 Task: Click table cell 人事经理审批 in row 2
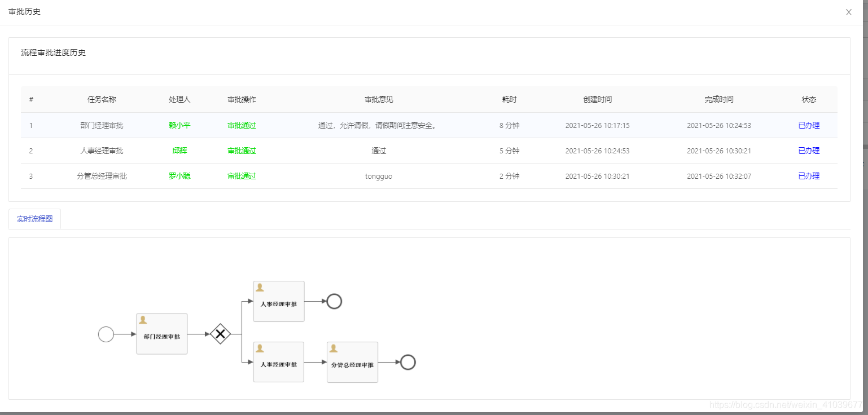102,151
